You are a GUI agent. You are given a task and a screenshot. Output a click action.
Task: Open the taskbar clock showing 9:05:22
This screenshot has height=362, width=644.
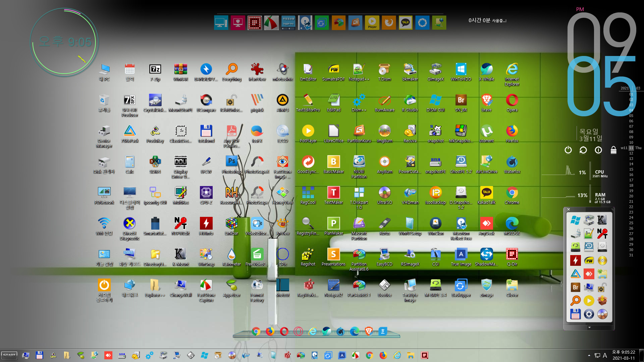pyautogui.click(x=624, y=355)
